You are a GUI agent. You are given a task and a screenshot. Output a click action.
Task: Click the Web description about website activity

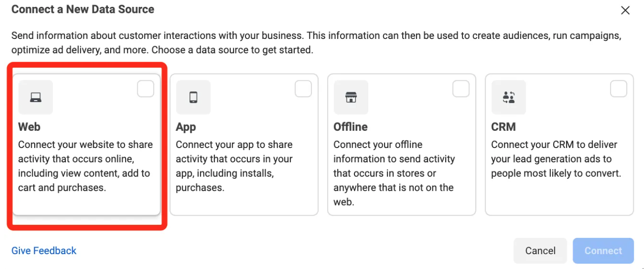coord(85,166)
